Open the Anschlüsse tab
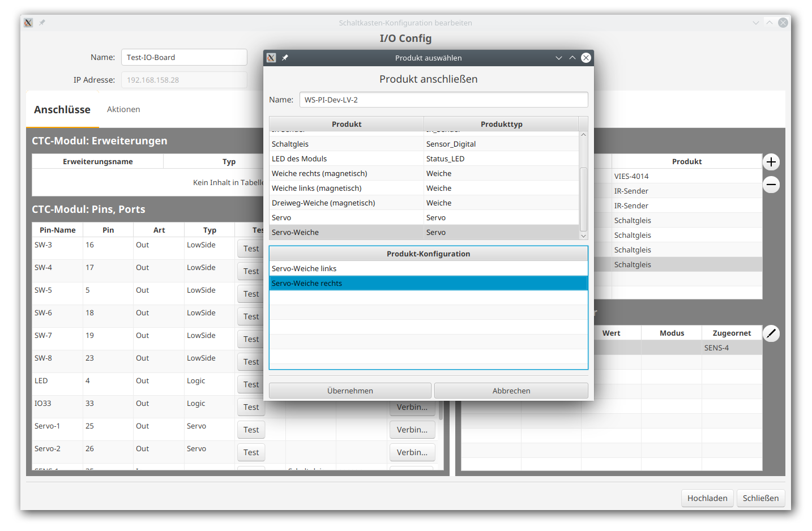Screen dimensions: 812x531 [x=62, y=109]
